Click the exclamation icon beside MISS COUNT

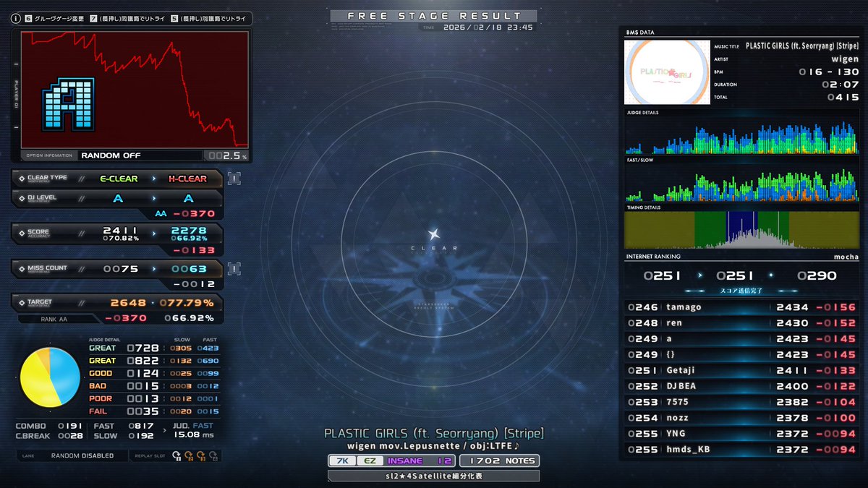tap(233, 268)
